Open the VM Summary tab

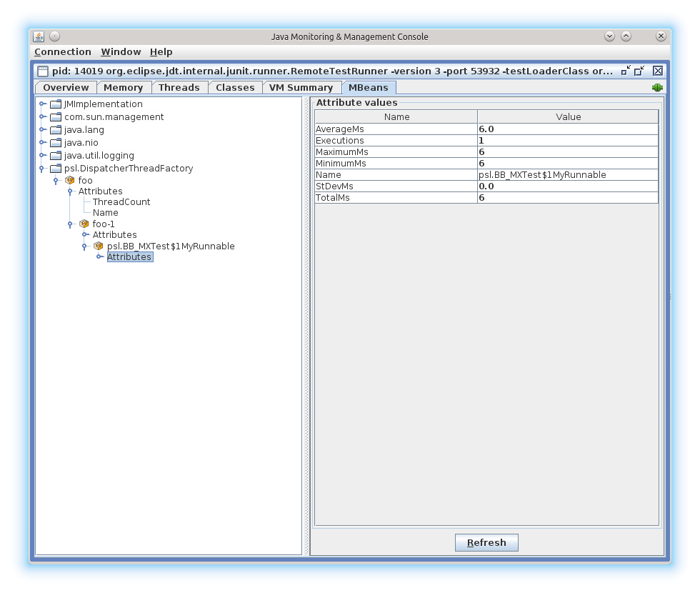pyautogui.click(x=301, y=88)
